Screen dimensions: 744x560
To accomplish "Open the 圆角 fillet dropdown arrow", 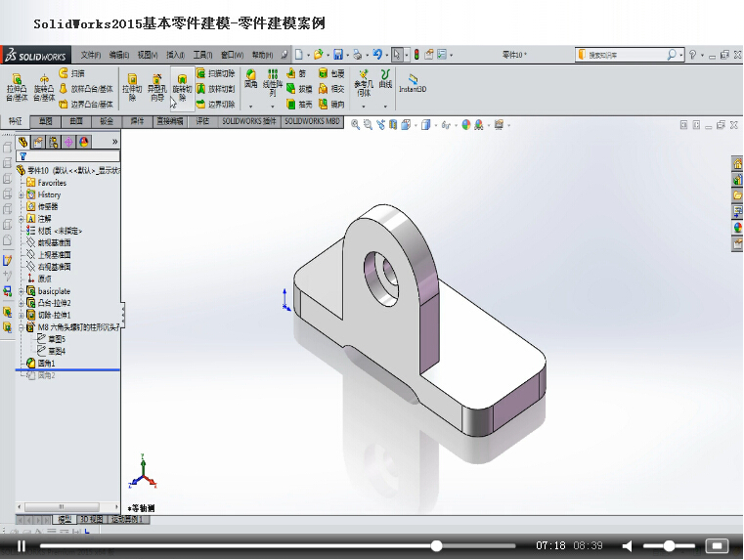I will (x=250, y=107).
